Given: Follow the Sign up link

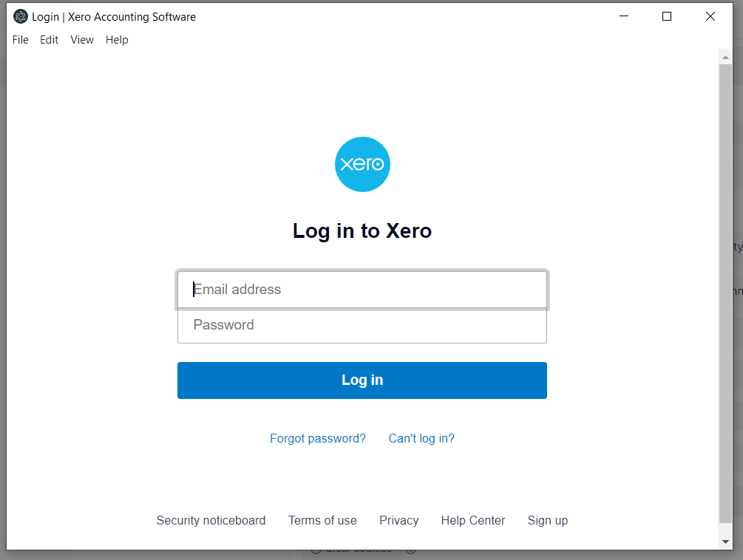Looking at the screenshot, I should point(548,520).
